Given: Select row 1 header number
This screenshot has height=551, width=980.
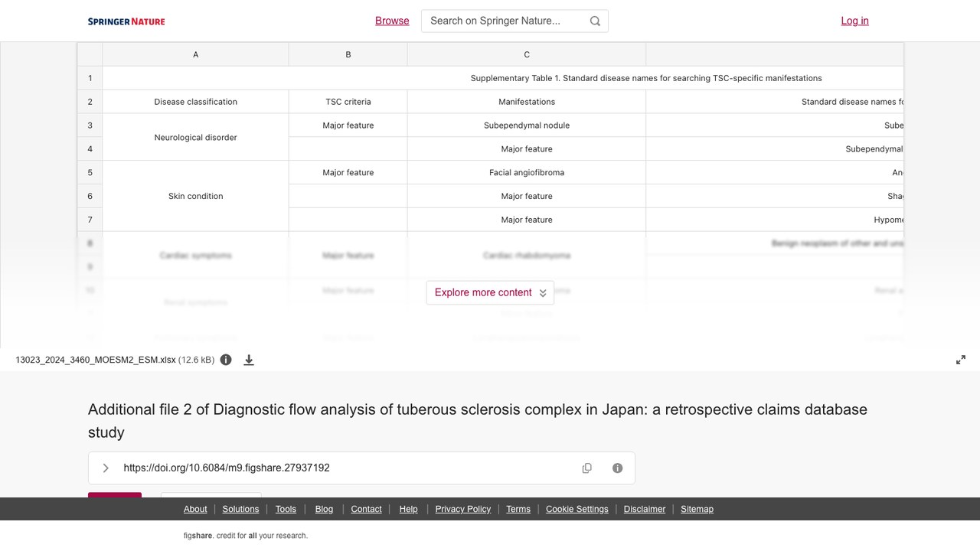Looking at the screenshot, I should coord(90,78).
